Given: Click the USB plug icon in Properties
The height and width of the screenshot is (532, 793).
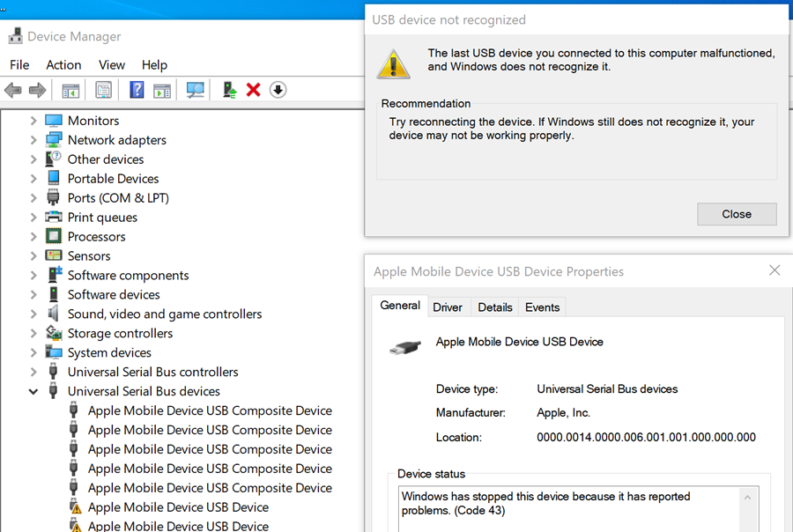Looking at the screenshot, I should (405, 347).
